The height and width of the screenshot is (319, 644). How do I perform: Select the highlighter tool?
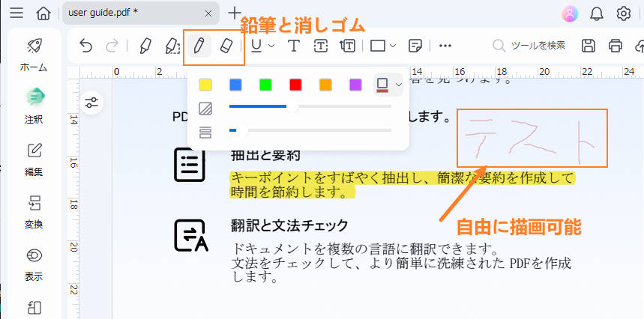point(145,46)
